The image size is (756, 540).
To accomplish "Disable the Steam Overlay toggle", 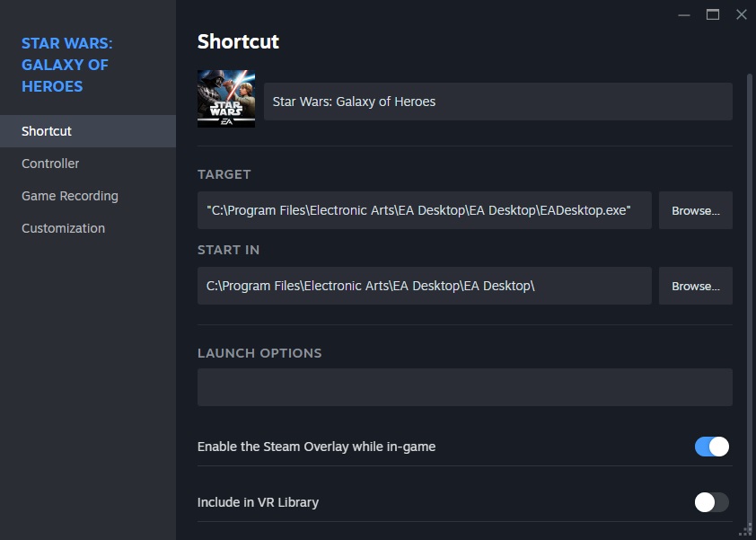I will pos(711,447).
